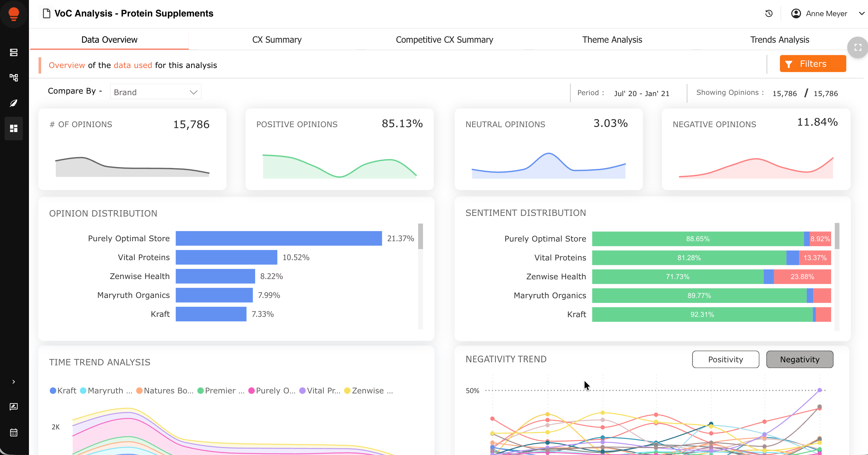Switch trend chart to Positivity
Screen dimensions: 868x455
pyautogui.click(x=725, y=359)
